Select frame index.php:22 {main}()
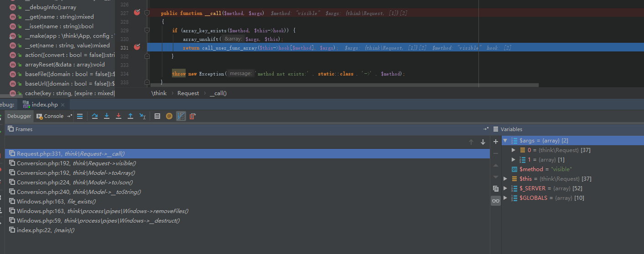 pos(247,230)
